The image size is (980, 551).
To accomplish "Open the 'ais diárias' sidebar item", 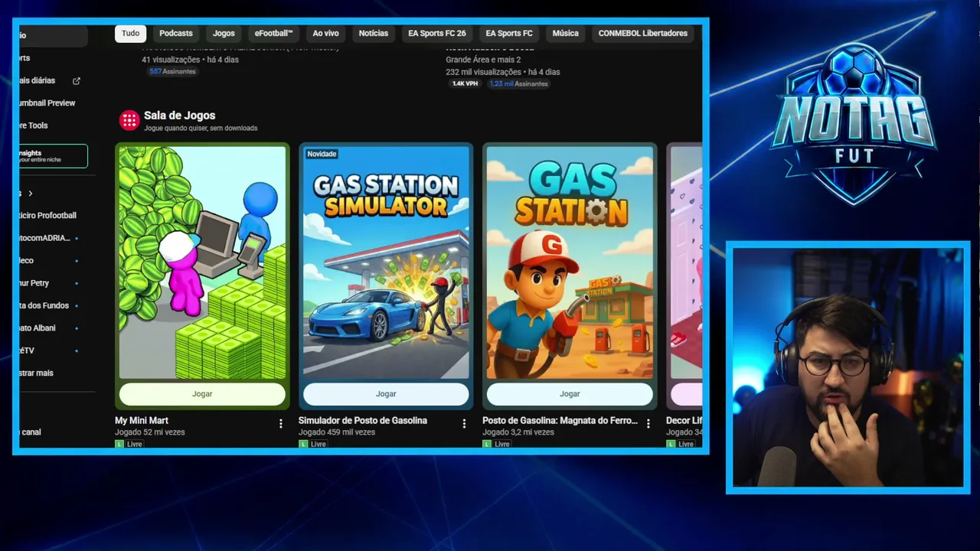I will (x=38, y=80).
